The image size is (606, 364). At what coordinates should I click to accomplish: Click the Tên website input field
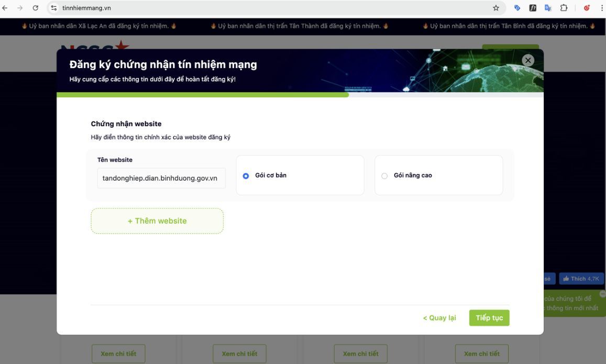pos(161,178)
